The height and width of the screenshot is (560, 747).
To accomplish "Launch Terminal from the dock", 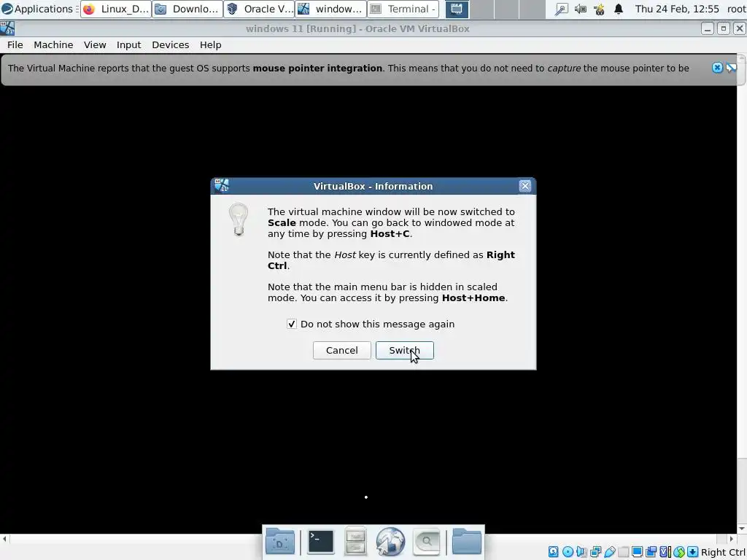I will tap(321, 542).
